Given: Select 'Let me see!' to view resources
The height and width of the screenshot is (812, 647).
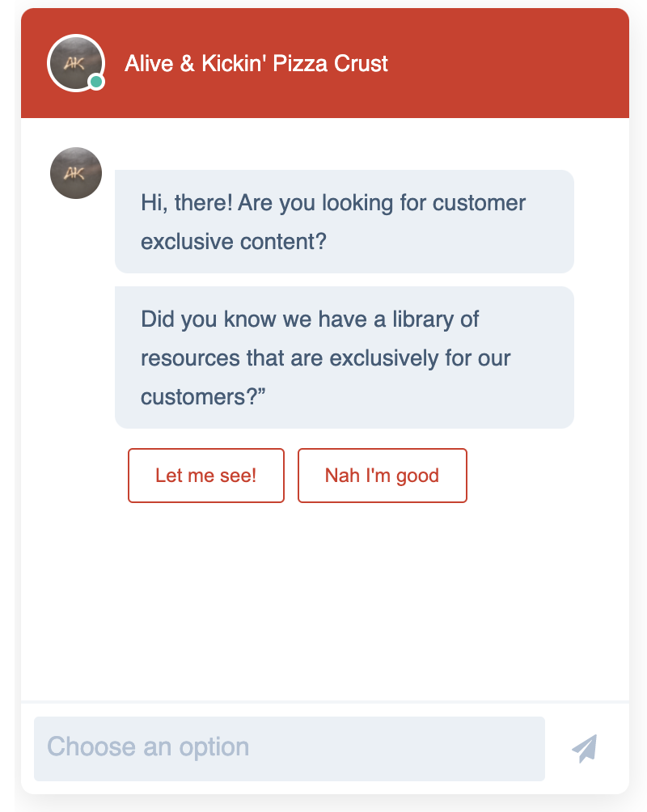Looking at the screenshot, I should [x=205, y=476].
